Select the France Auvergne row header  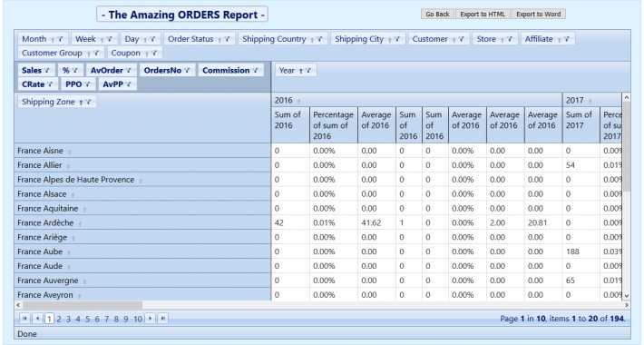point(142,281)
